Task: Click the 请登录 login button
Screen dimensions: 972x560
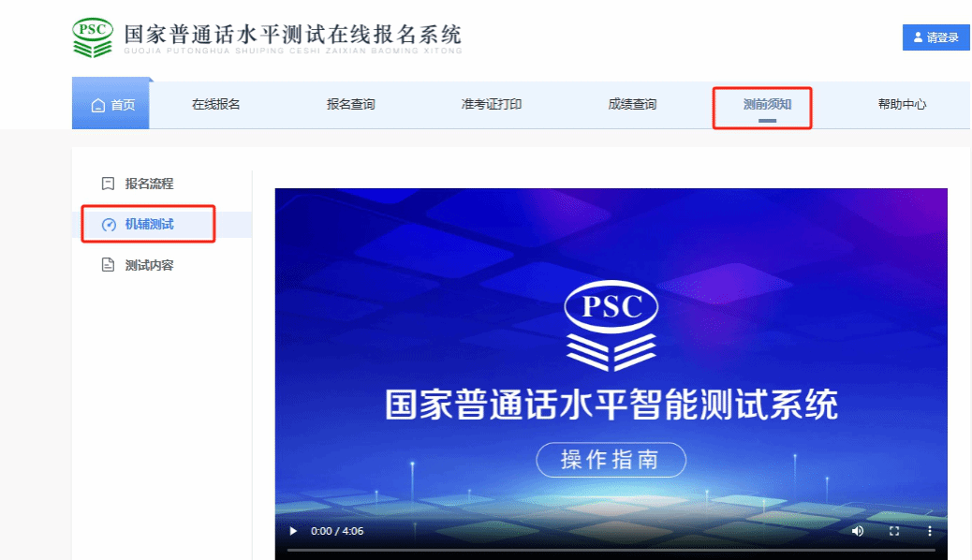Action: 935,37
